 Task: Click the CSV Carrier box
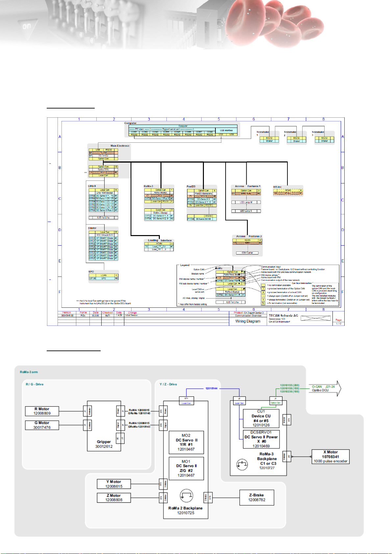pos(247,253)
